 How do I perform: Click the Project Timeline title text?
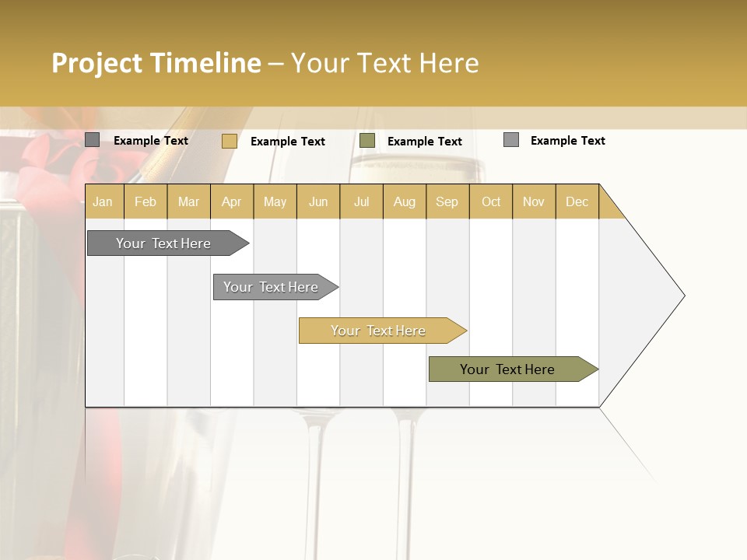[156, 63]
